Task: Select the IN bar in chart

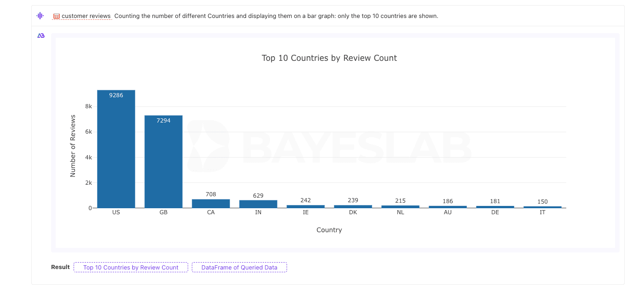Action: tap(258, 204)
